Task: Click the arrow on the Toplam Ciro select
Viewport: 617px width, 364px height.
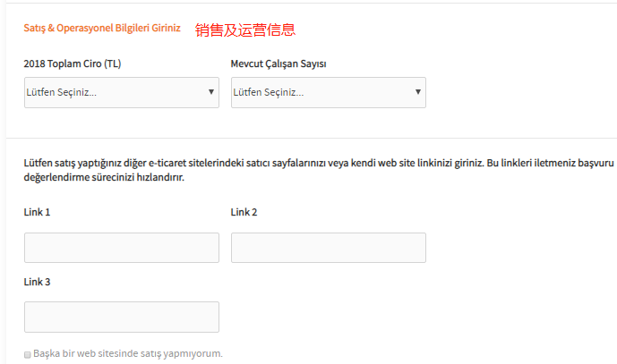Action: (211, 92)
